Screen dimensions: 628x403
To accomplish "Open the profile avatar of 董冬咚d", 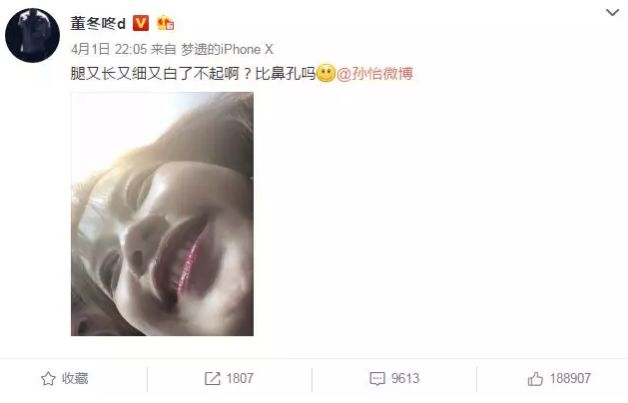I will pyautogui.click(x=32, y=35).
